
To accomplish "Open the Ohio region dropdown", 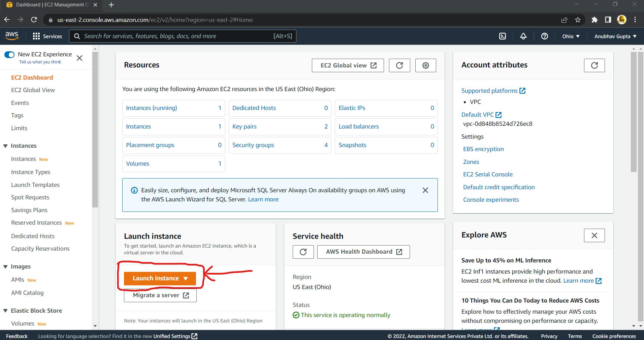I will click(571, 36).
